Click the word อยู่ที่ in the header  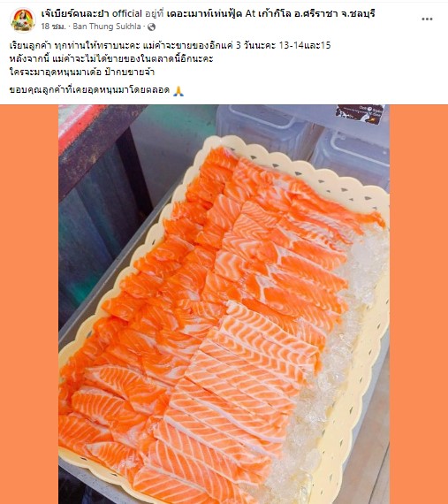coord(154,13)
